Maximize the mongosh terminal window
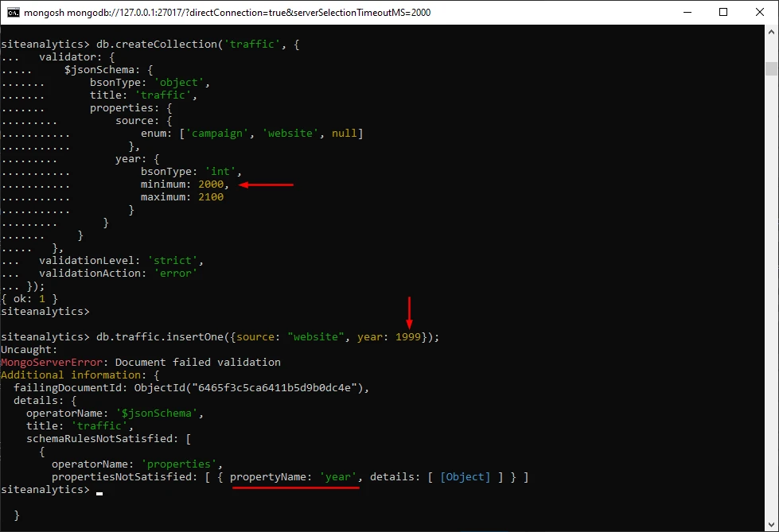The image size is (779, 532). click(x=723, y=13)
